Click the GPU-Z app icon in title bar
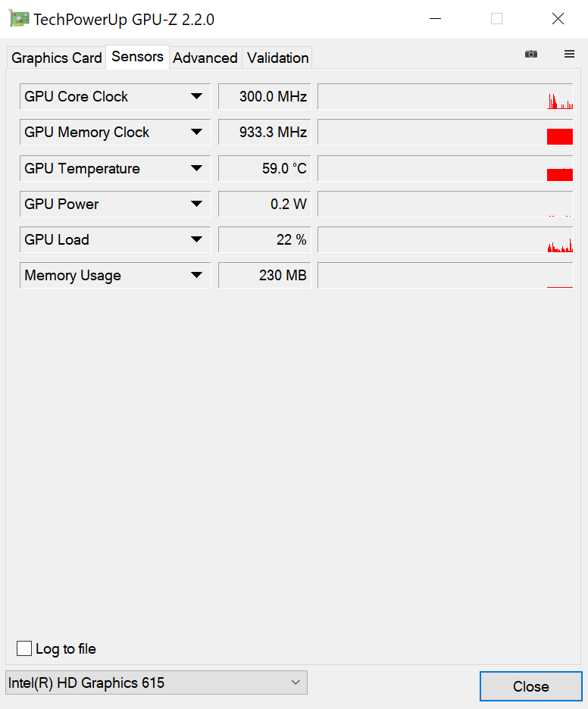Screen dimensions: 588x709 pos(20,19)
